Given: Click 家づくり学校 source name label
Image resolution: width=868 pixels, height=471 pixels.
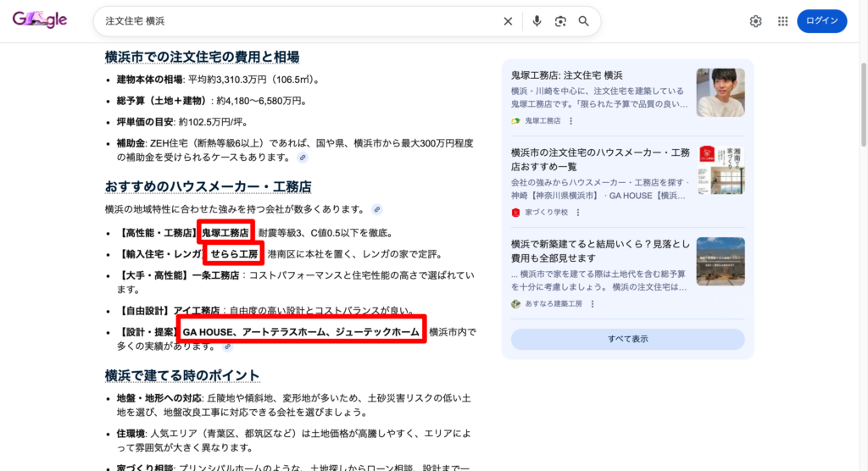Looking at the screenshot, I should coord(547,213).
